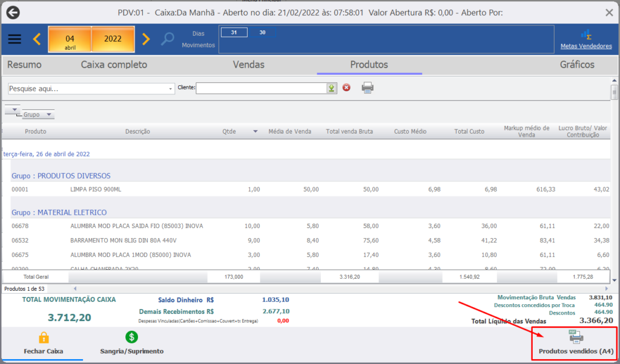Click the printer icon beside client field
This screenshot has height=364, width=620.
coord(368,88)
